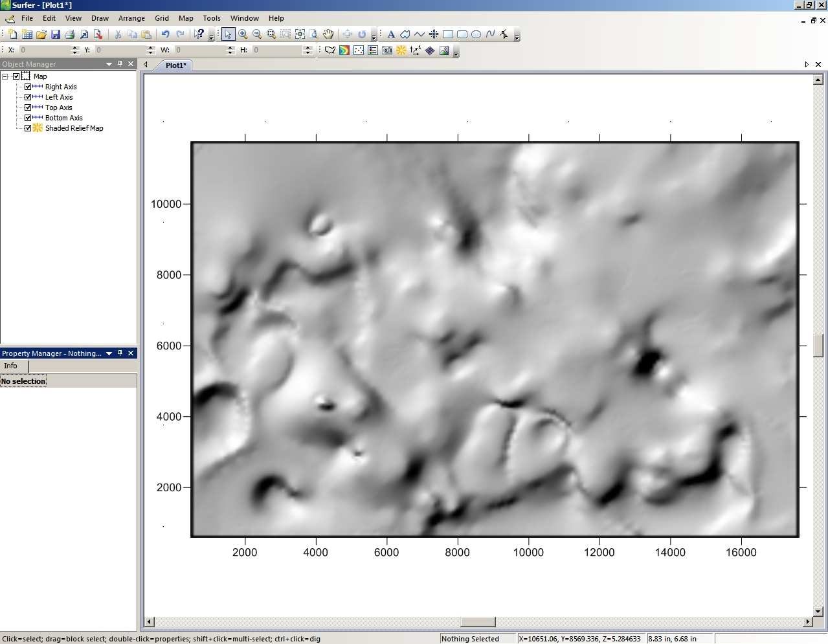
Task: Select the Zoom Out tool
Action: [257, 34]
